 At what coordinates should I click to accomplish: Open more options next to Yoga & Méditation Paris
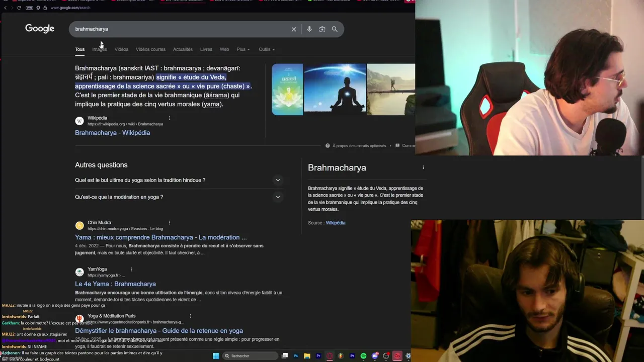pos(191,316)
